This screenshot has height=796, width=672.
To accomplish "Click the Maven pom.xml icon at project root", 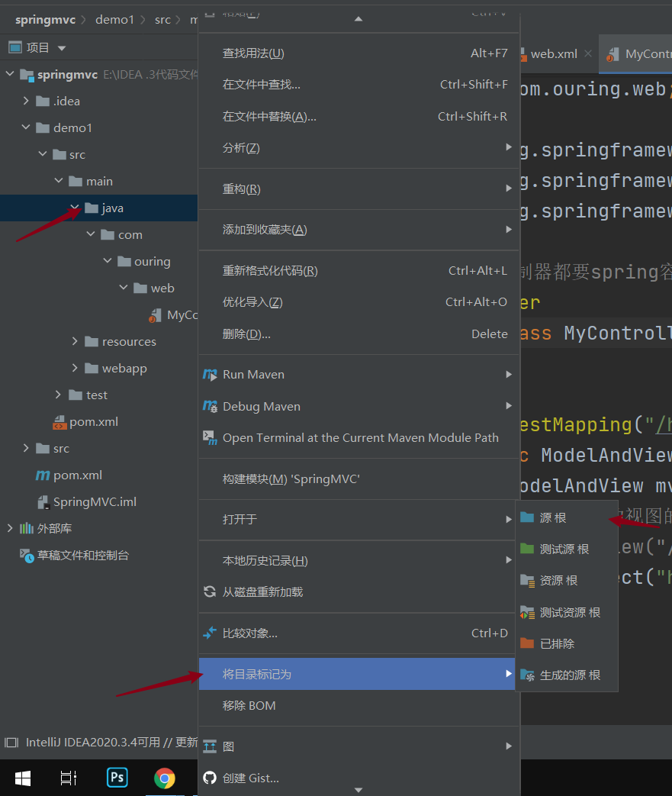I will [x=43, y=475].
